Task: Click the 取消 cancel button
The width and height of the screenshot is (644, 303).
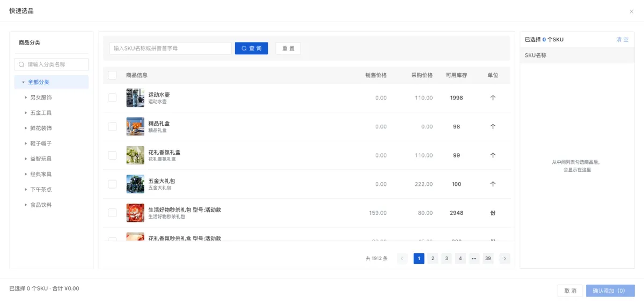Action: click(570, 291)
